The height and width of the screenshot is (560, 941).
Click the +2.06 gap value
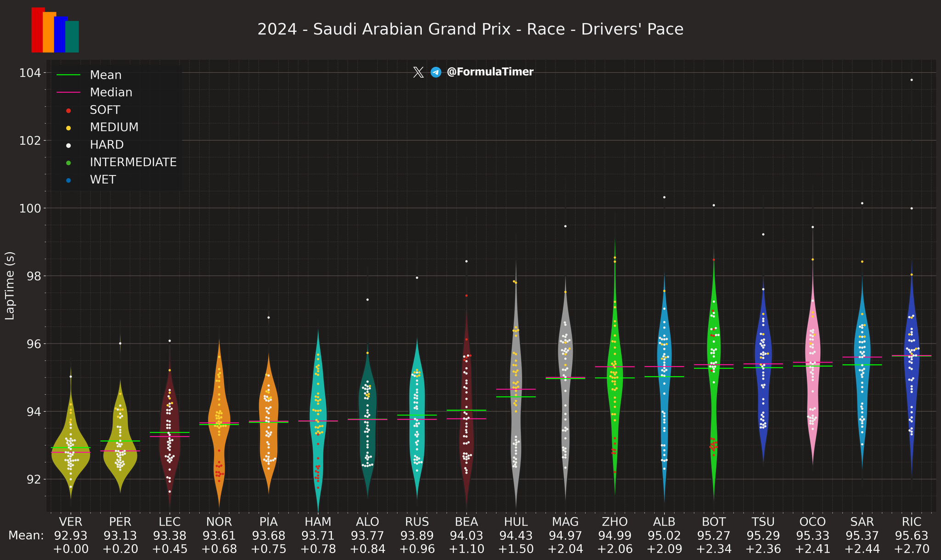(615, 549)
